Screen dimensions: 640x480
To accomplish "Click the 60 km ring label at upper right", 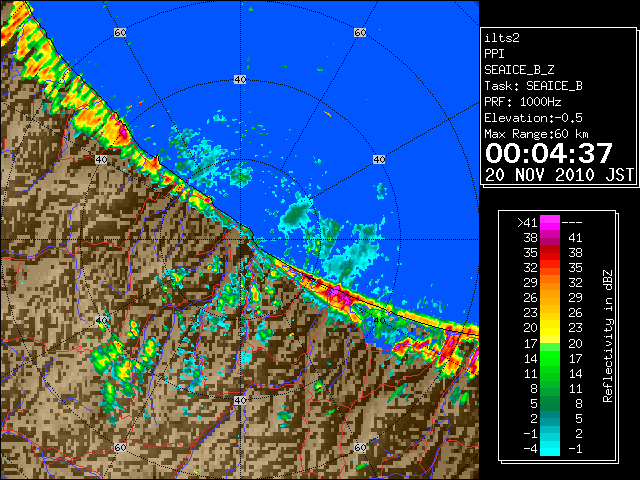I will coord(360,32).
